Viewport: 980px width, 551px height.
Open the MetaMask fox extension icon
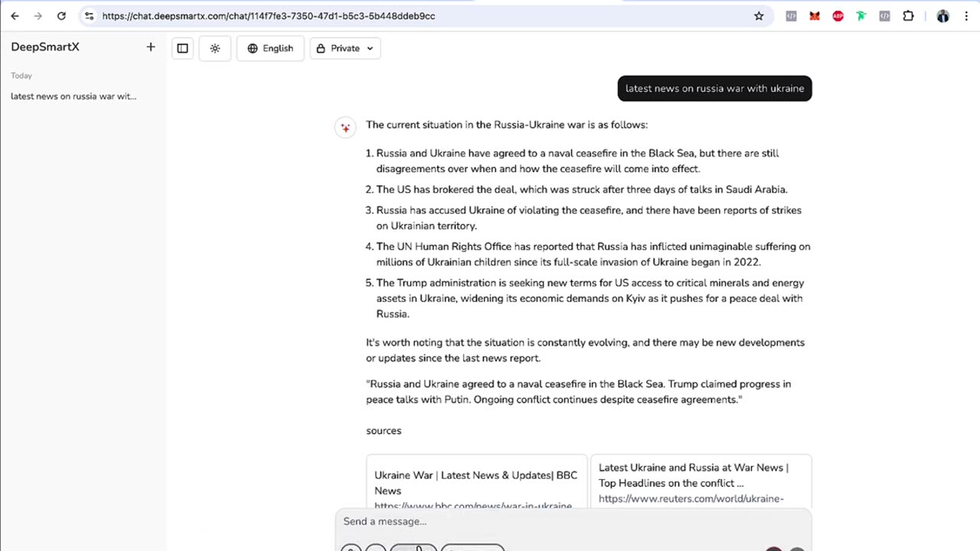coord(815,15)
